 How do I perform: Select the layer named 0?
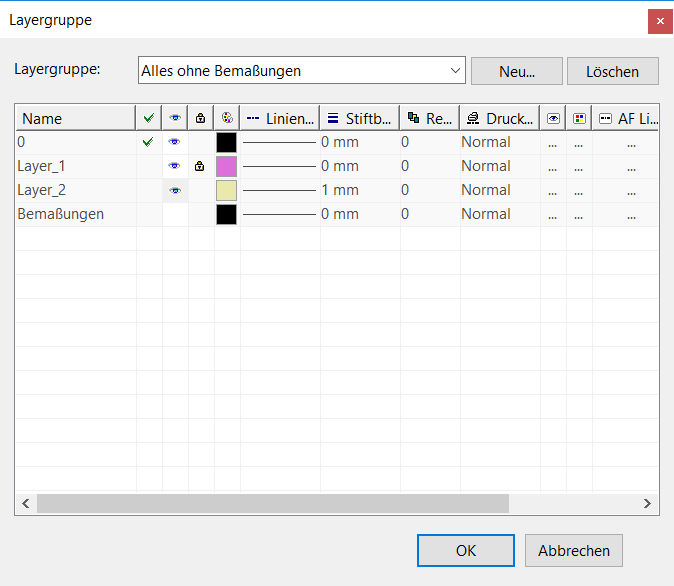(21, 142)
